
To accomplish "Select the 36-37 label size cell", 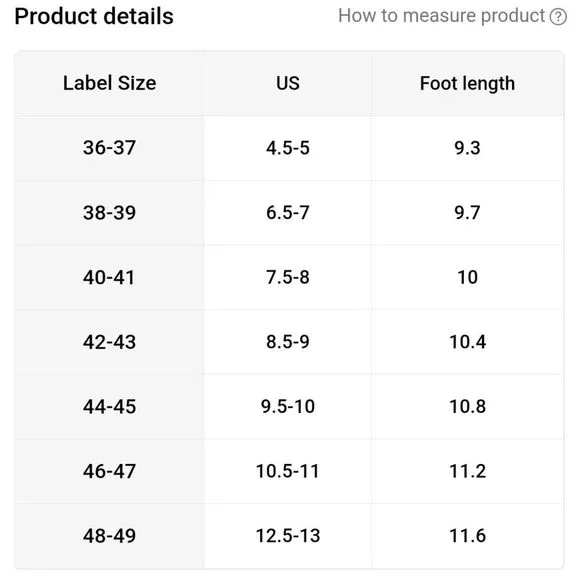I will (109, 148).
